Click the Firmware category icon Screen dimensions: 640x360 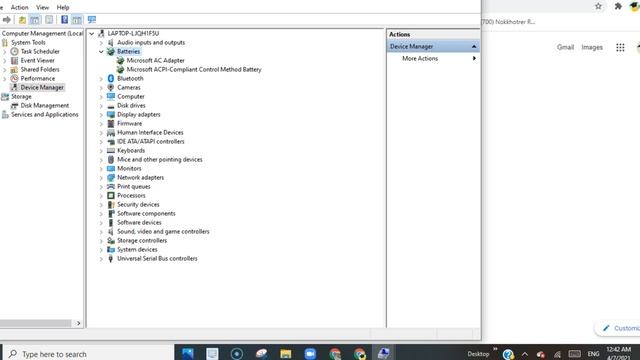111,123
